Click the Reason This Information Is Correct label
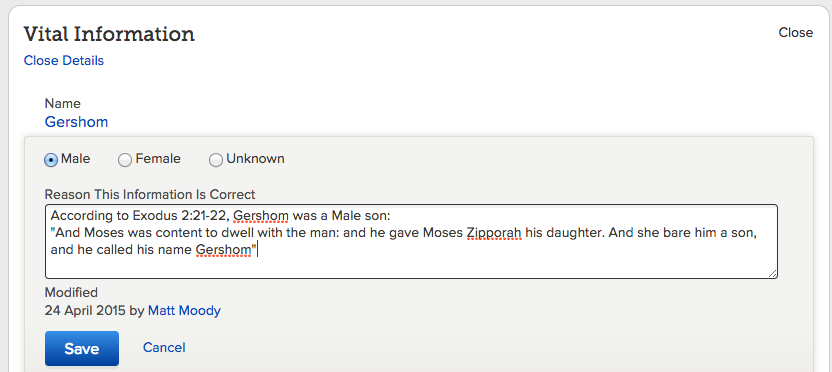This screenshot has width=832, height=372. 150,194
